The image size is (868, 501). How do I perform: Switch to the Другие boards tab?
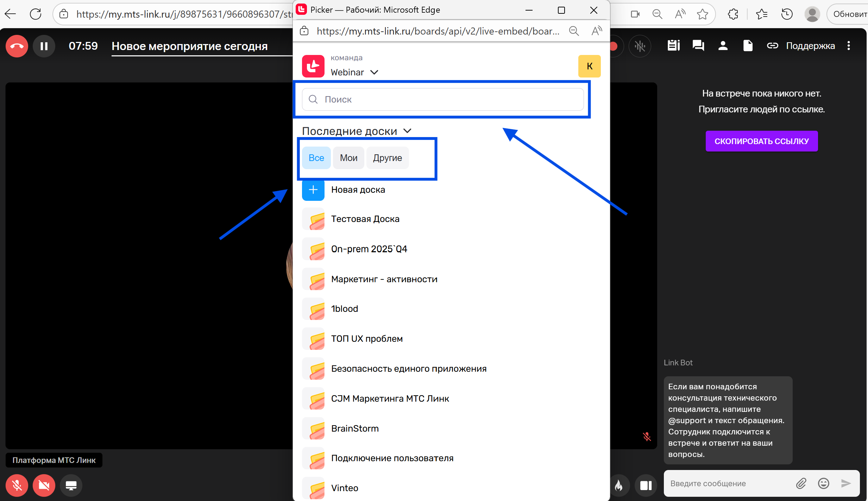387,158
